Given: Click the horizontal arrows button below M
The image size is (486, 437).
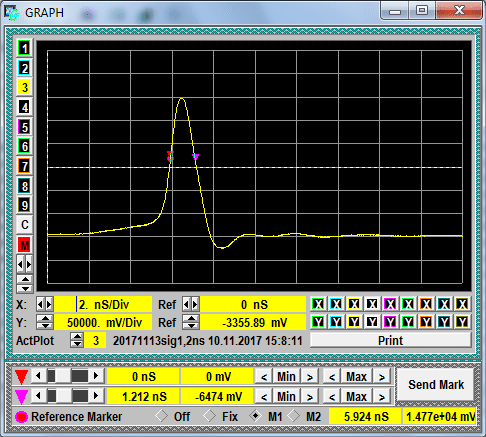Looking at the screenshot, I should click(x=24, y=265).
